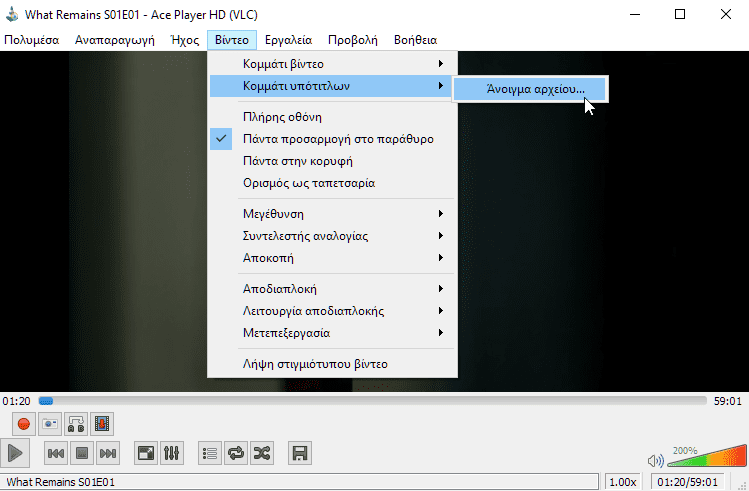Expand Κομμάτι υπότιτλων submenu
This screenshot has height=491, width=749.
(332, 86)
